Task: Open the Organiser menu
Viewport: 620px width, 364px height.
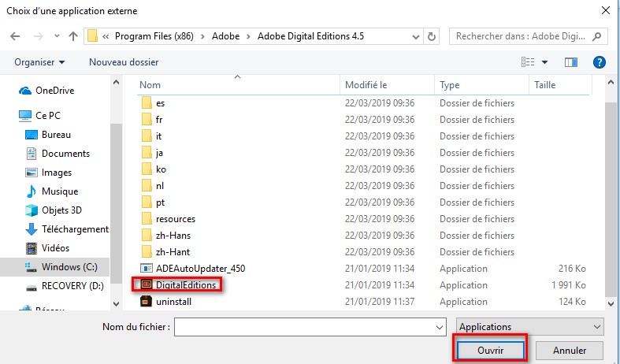Action: tap(39, 61)
